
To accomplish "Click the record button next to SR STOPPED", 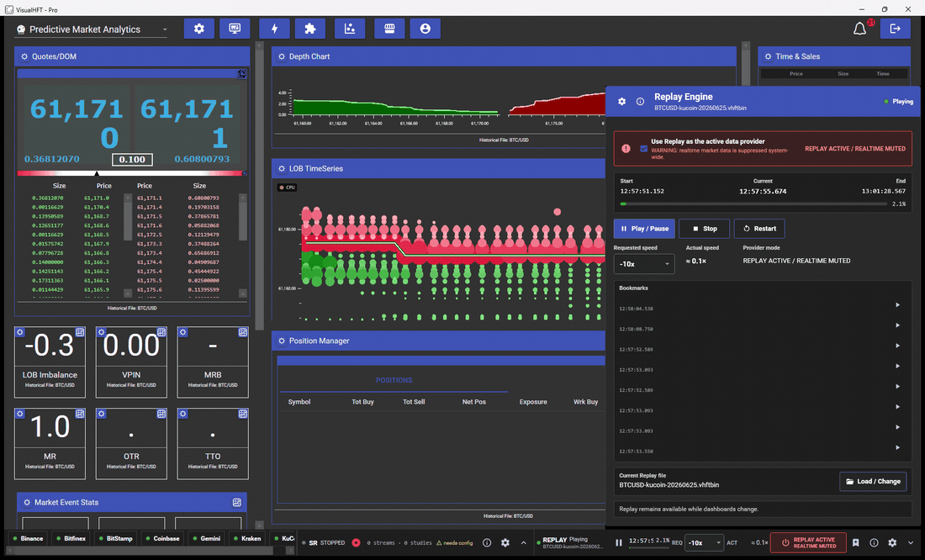I will coord(357,543).
